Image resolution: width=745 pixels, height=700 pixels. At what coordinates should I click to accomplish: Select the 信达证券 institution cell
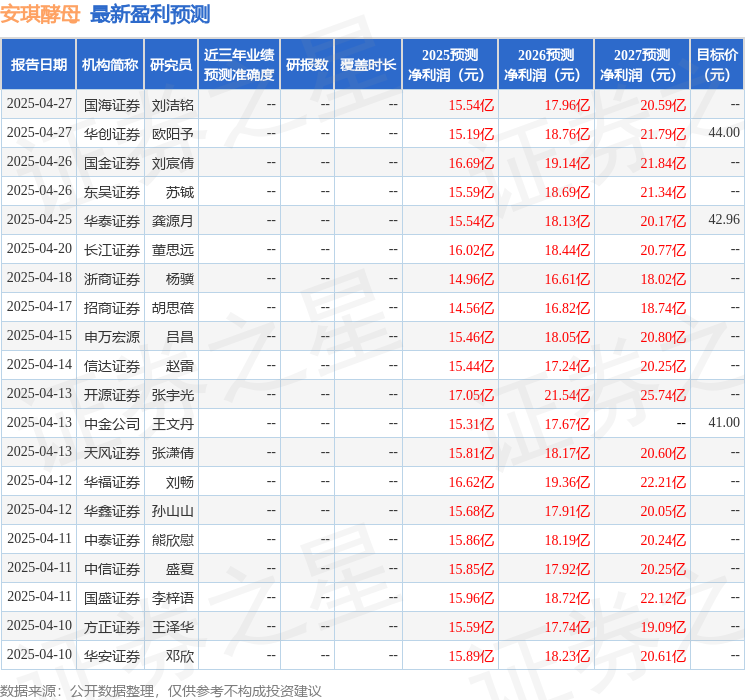[112, 366]
